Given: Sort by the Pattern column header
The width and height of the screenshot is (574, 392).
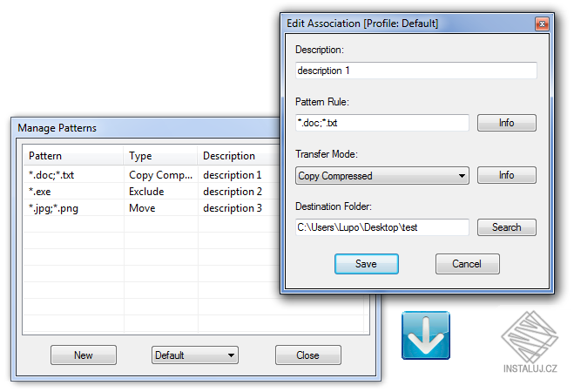Looking at the screenshot, I should pyautogui.click(x=73, y=156).
